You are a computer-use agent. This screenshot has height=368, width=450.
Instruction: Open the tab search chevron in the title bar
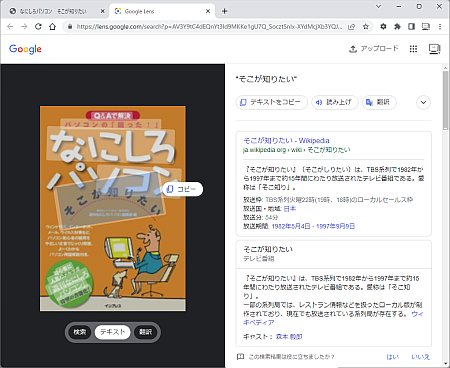point(378,6)
